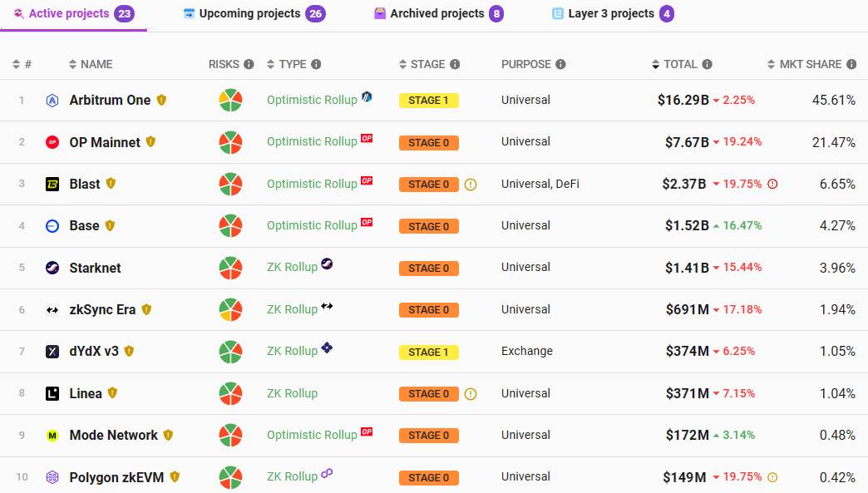Click the shield badge beside OP Mainnet
868x493 pixels.
tap(150, 142)
